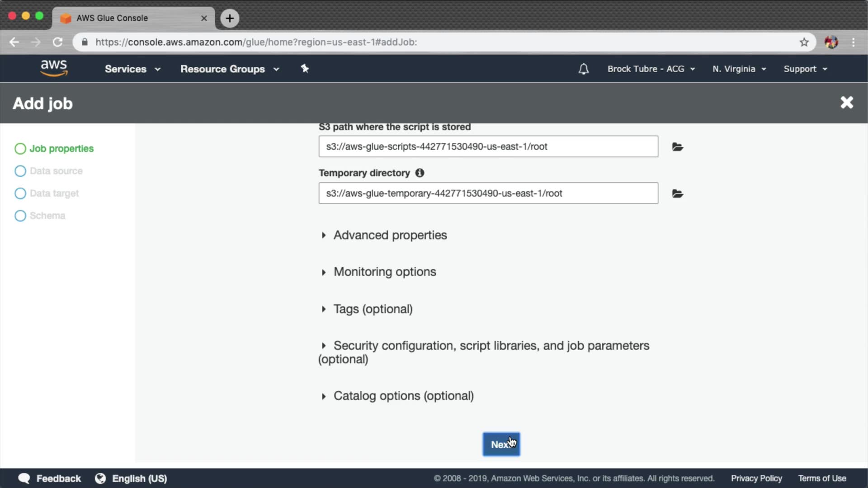Expand Catalog options (optional) section

403,396
